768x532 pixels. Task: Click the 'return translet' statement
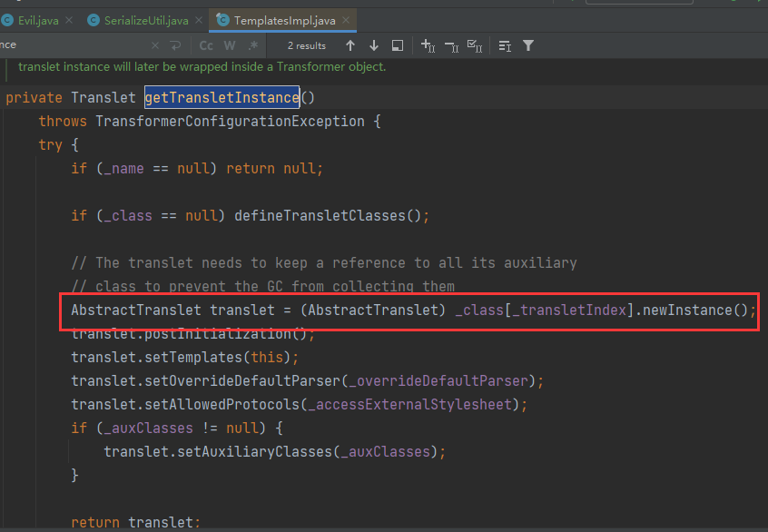[135, 522]
